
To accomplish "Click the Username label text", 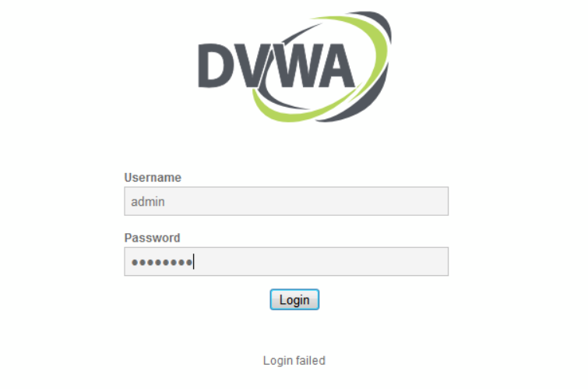I will (x=153, y=177).
